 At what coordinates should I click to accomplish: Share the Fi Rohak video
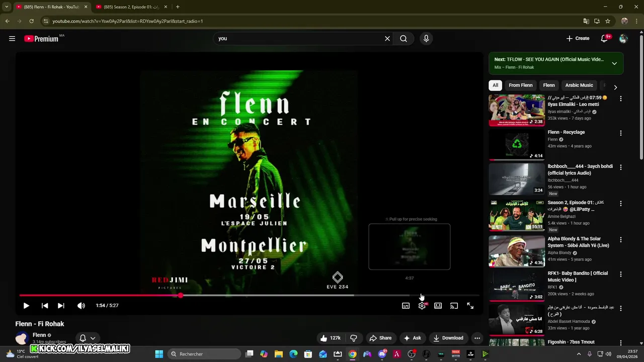[x=380, y=338]
